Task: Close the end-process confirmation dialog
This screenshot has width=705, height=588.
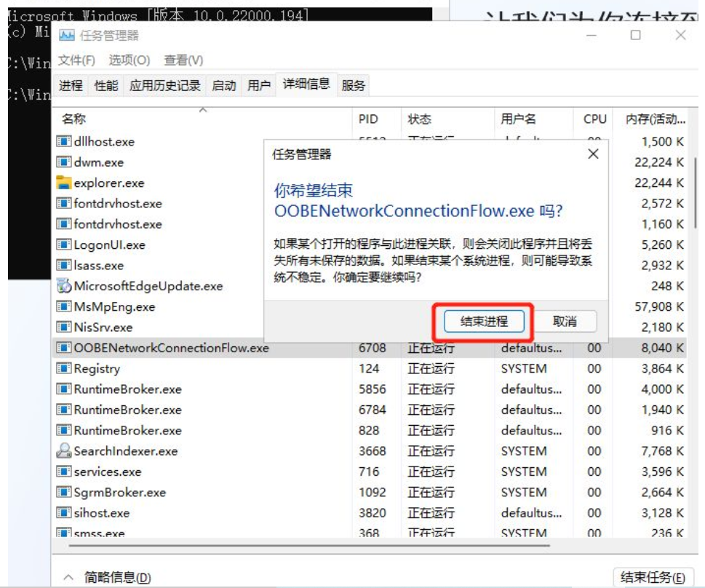Action: [593, 154]
